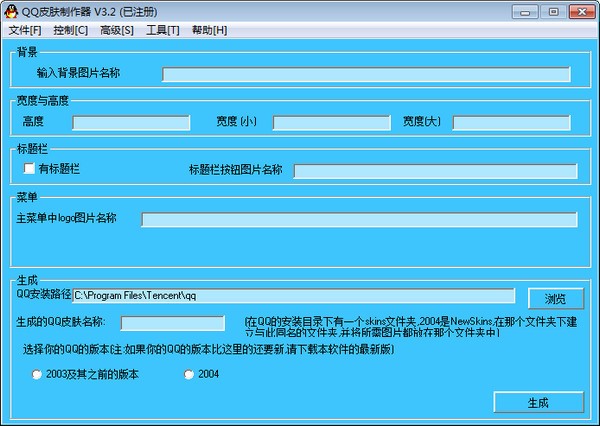Click the 输入背景图片名称 text field

(366, 74)
